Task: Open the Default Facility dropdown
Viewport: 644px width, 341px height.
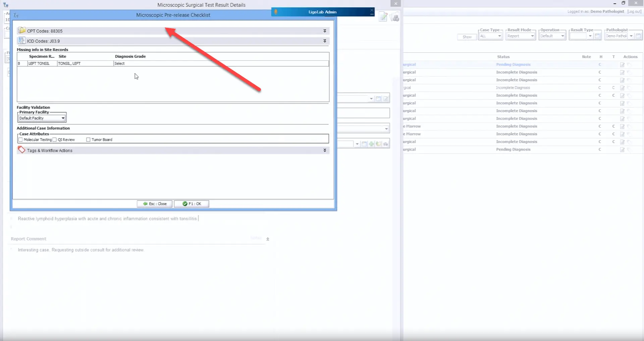Action: click(x=63, y=118)
